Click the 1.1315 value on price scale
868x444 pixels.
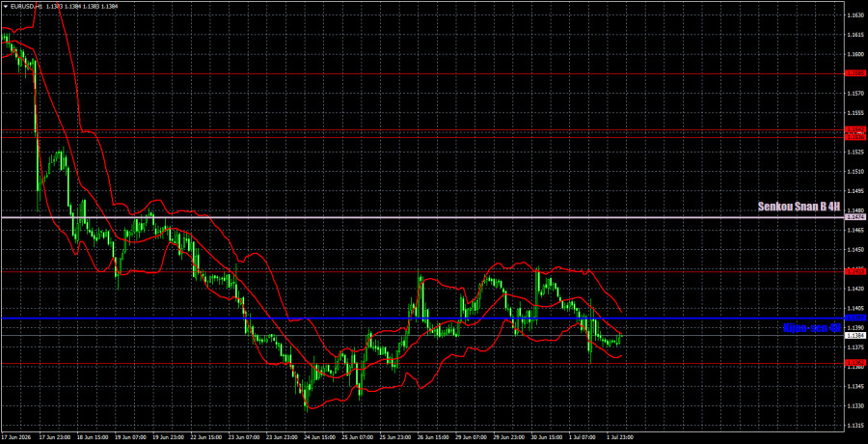[854, 426]
